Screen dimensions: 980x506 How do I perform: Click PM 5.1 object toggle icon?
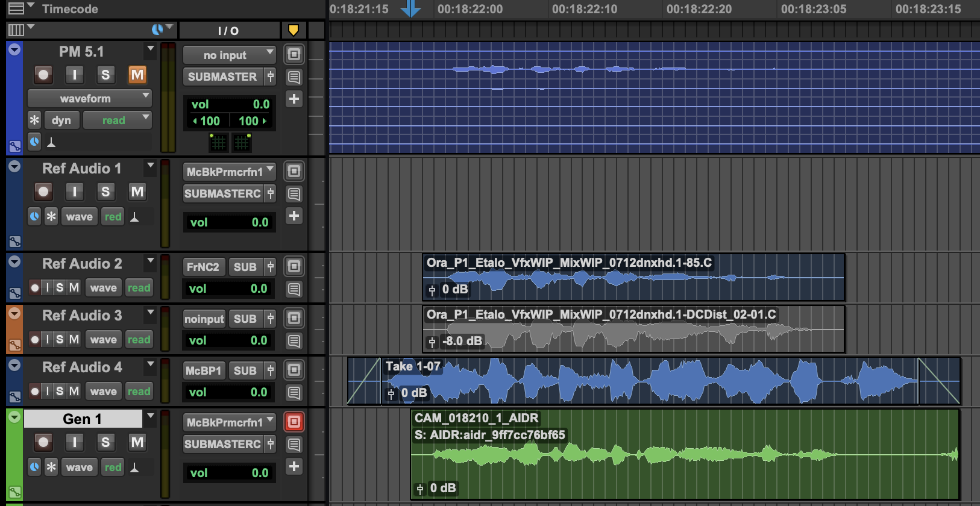[294, 54]
